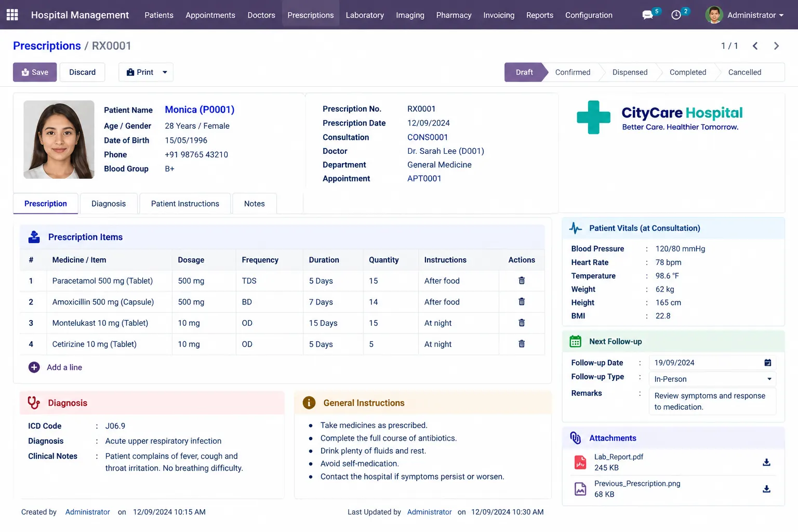Go to the next record arrow
Screen dimensions: 798x532
(x=776, y=46)
